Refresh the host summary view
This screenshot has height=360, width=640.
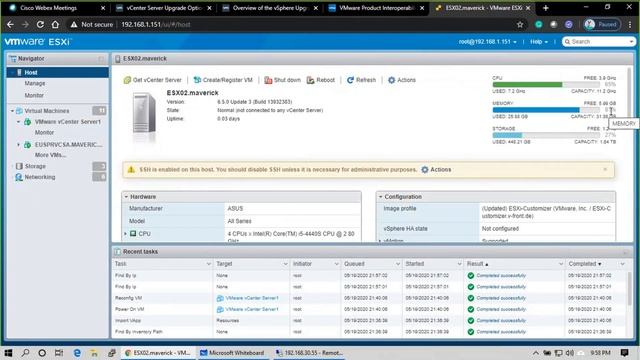[361, 80]
